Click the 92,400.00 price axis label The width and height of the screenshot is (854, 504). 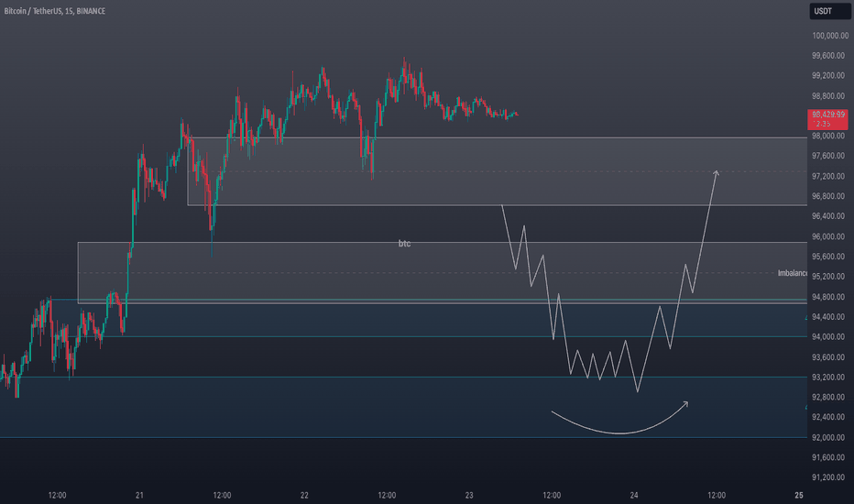[828, 417]
